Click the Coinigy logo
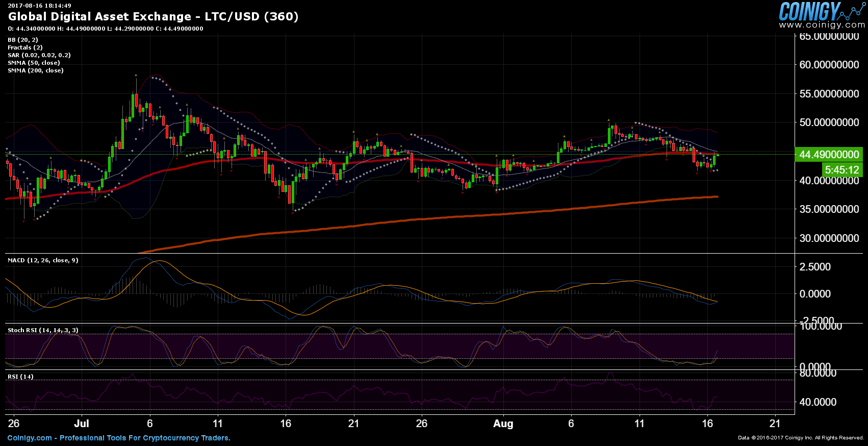The image size is (868, 446). pos(821,11)
